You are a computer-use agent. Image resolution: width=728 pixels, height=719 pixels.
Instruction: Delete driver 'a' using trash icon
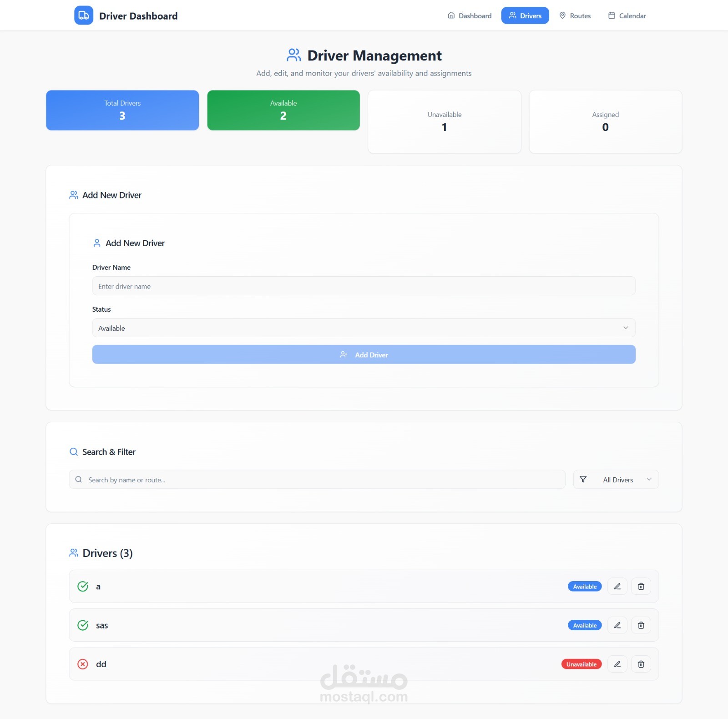point(641,586)
